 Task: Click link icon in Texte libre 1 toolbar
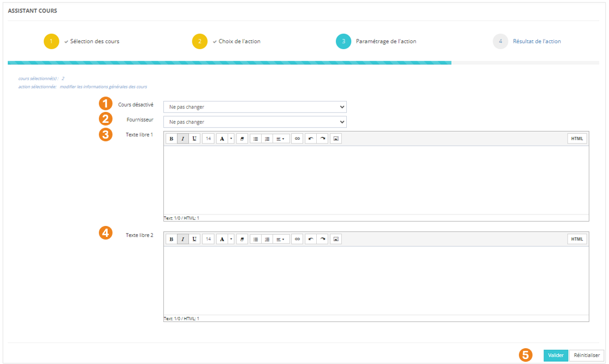(297, 139)
